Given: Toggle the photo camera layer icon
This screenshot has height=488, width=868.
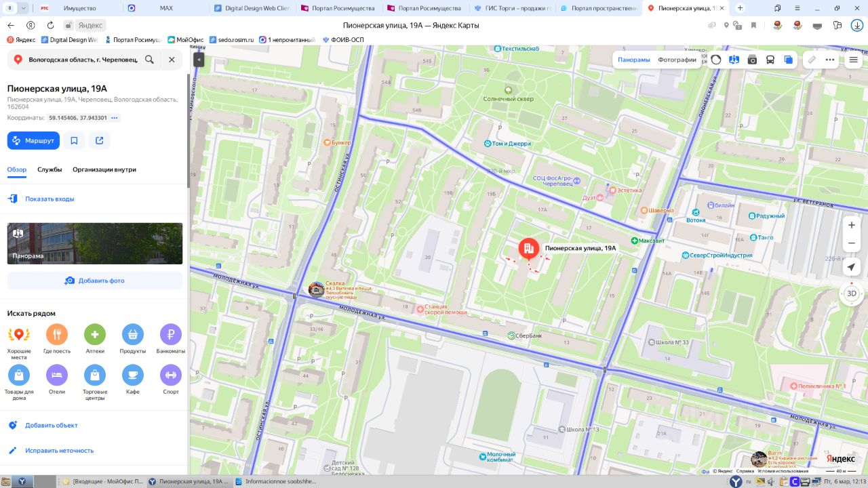Looking at the screenshot, I should 752,60.
